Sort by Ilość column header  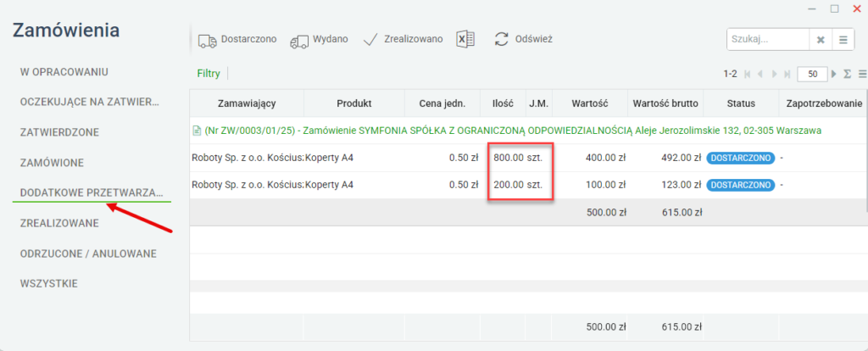click(x=504, y=103)
